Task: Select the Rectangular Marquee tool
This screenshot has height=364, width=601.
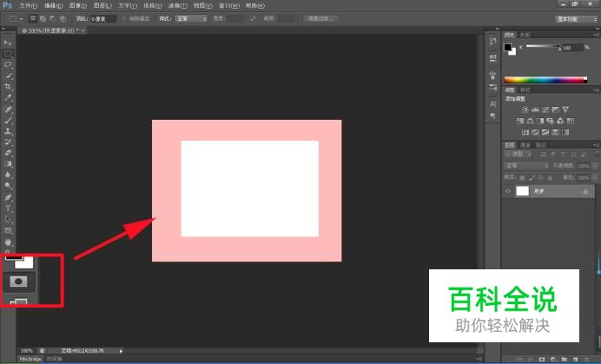Action: pos(8,54)
